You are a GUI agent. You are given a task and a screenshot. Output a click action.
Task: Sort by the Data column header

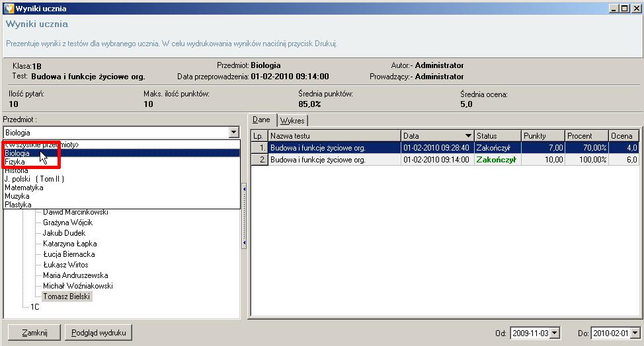click(438, 136)
